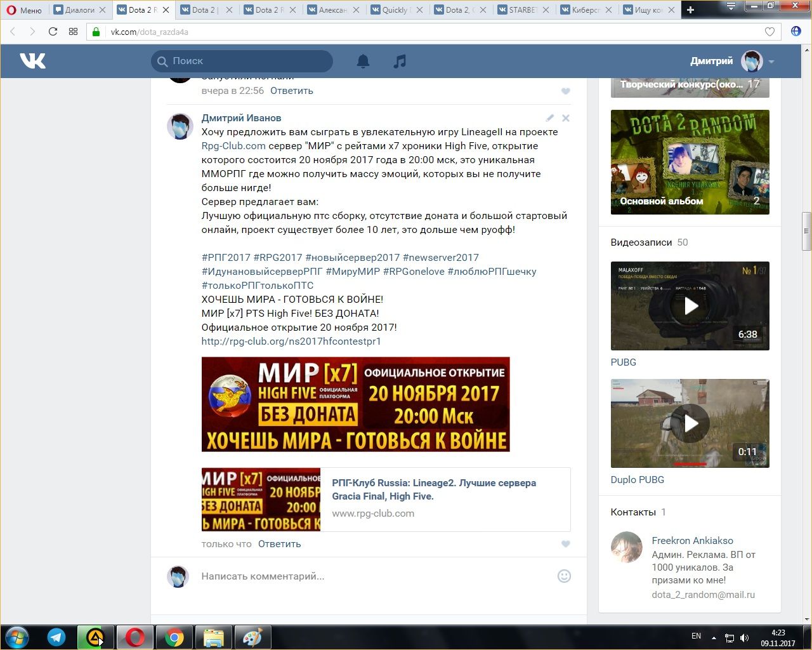The height and width of the screenshot is (650, 812).
Task: Open the Контакты section header
Action: (633, 512)
